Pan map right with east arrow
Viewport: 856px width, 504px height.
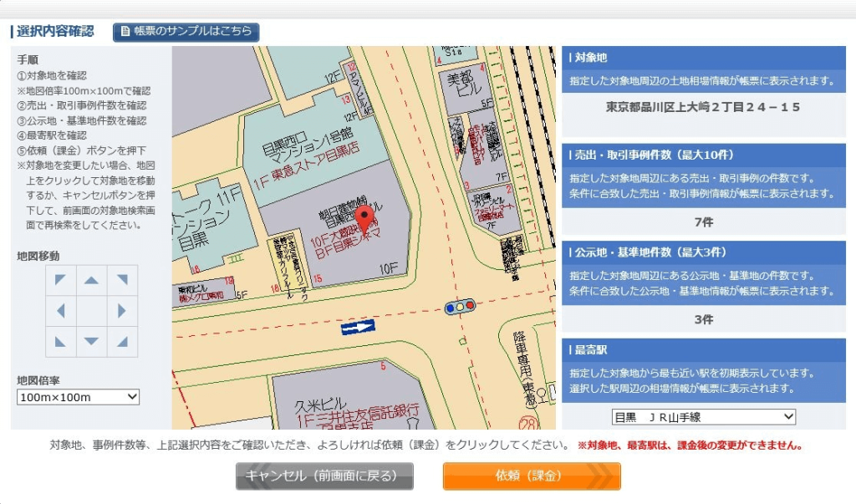point(122,311)
